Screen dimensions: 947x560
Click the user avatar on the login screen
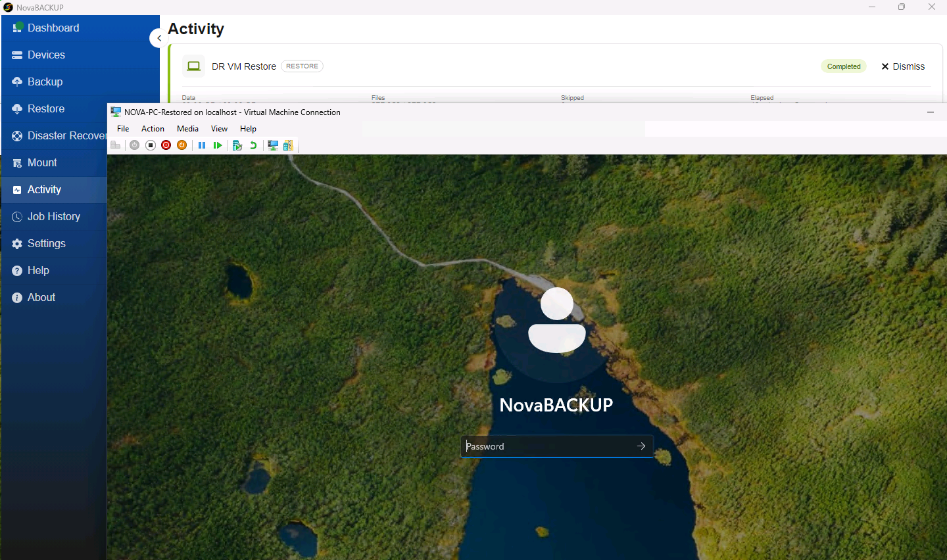(557, 320)
